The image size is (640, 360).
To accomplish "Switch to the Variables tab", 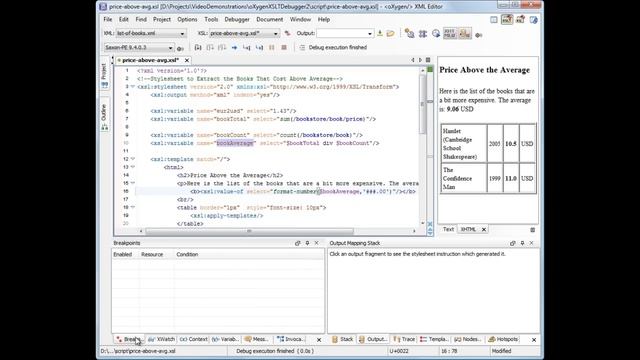I will pos(226,339).
